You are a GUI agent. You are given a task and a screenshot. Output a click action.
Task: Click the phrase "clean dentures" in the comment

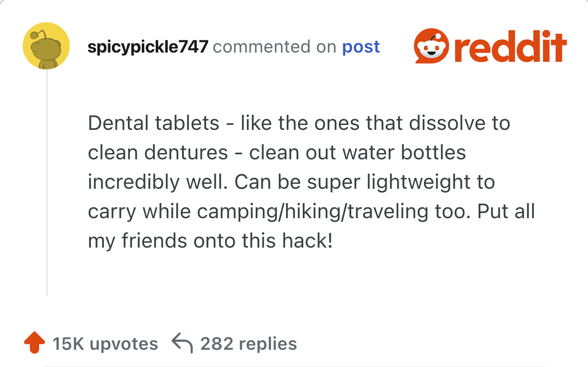click(158, 153)
